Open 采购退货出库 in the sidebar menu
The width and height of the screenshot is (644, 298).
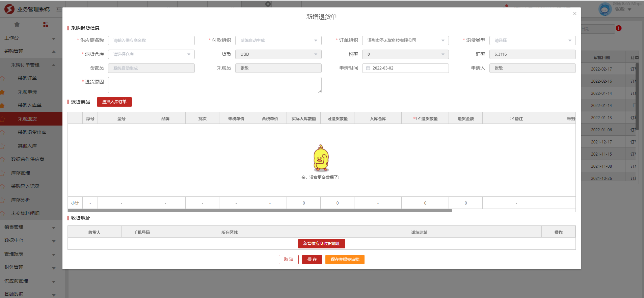click(x=32, y=132)
